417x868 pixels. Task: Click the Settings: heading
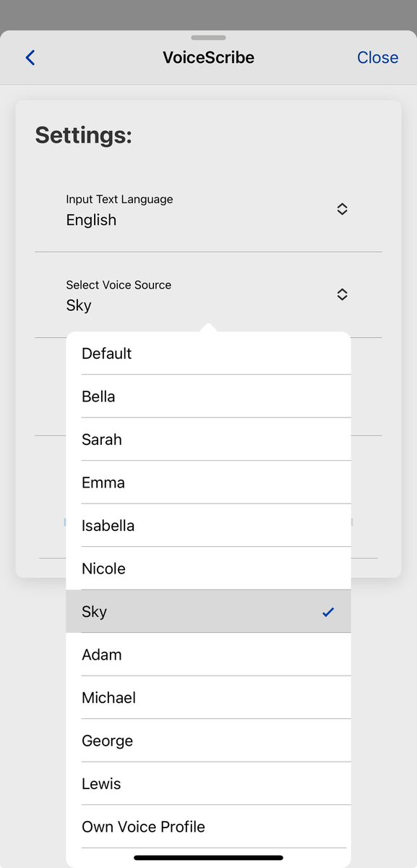coord(84,135)
